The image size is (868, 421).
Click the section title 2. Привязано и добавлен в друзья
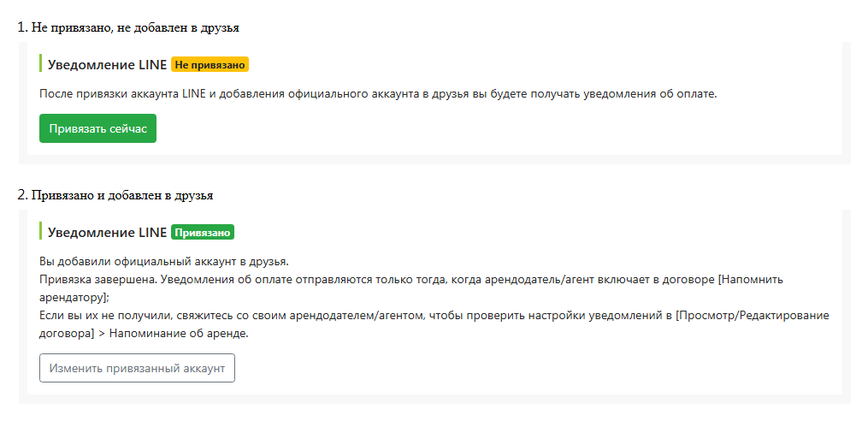pos(115,195)
